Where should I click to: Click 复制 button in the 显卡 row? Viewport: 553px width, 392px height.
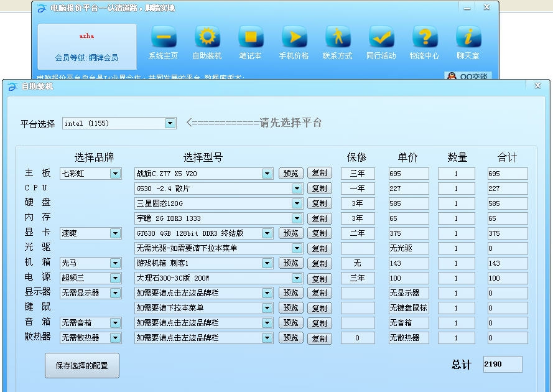[x=320, y=233]
